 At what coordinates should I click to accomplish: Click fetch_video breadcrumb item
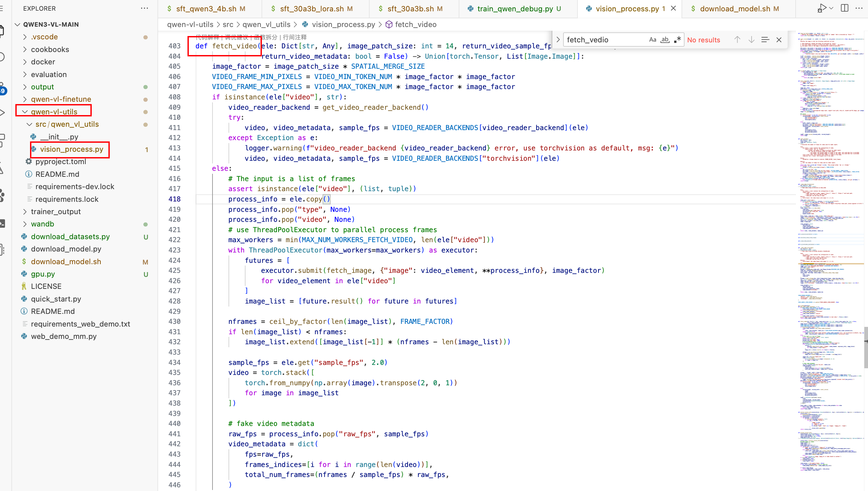[415, 25]
